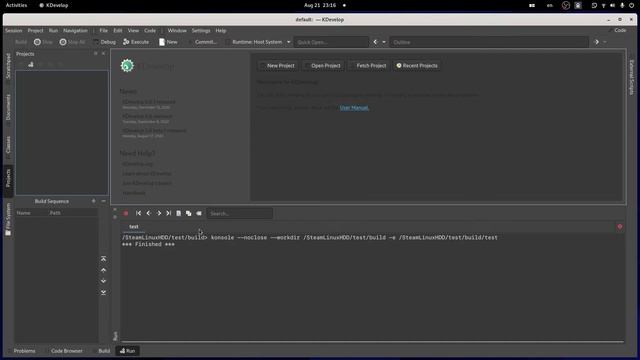This screenshot has width=640, height=360.
Task: Select the test output tab
Action: 134,227
